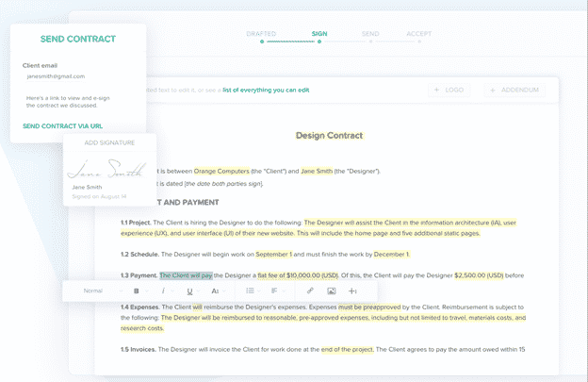Click the text alignment icon
This screenshot has height=382, width=588.
(x=274, y=291)
